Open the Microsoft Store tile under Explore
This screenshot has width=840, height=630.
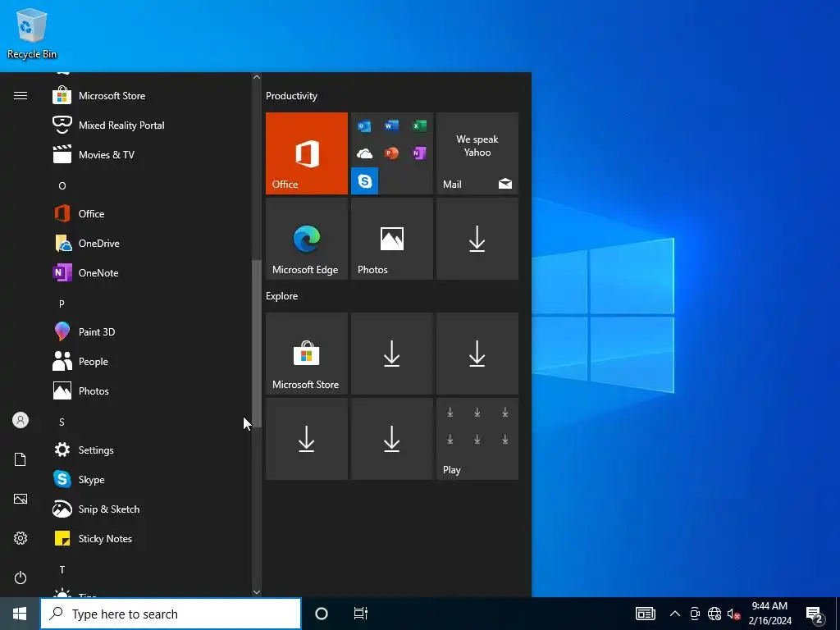[x=307, y=354]
